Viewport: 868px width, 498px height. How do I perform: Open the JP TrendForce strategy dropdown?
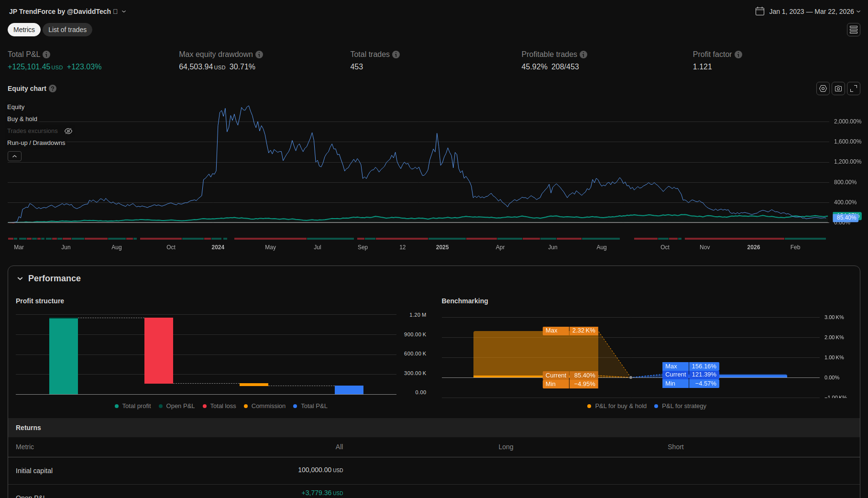(124, 11)
